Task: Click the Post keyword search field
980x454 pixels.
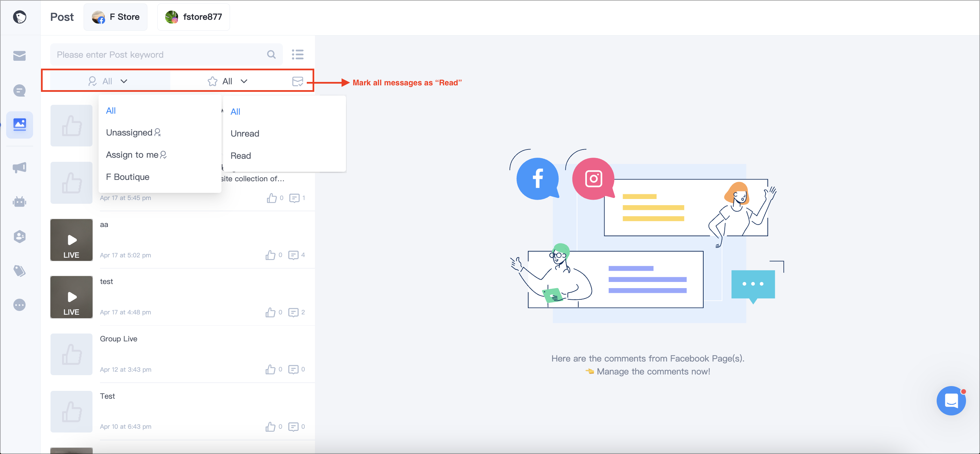Action: 166,54
